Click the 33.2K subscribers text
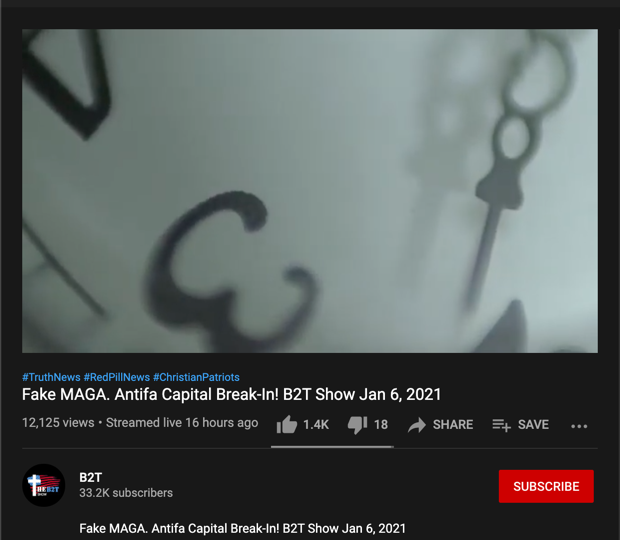This screenshot has height=540, width=620. coord(126,493)
